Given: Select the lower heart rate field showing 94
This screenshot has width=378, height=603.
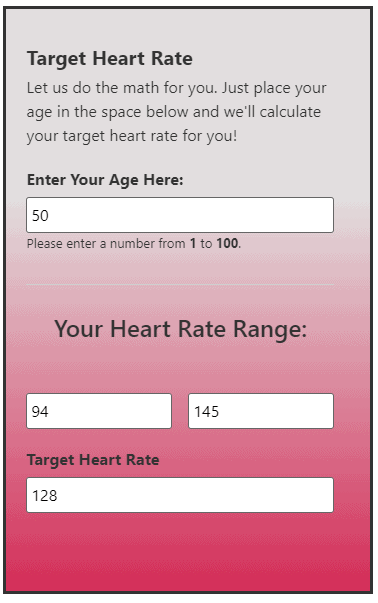Looking at the screenshot, I should [x=99, y=411].
